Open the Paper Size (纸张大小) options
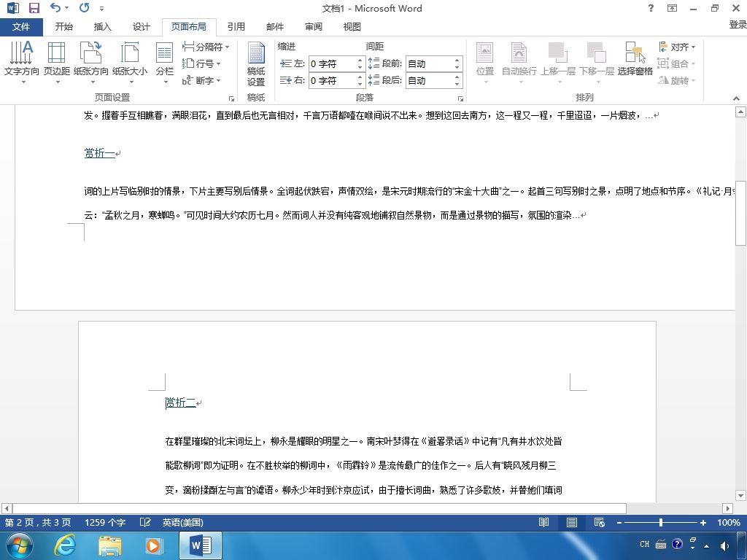Viewport: 747px width, 560px height. coord(130,62)
